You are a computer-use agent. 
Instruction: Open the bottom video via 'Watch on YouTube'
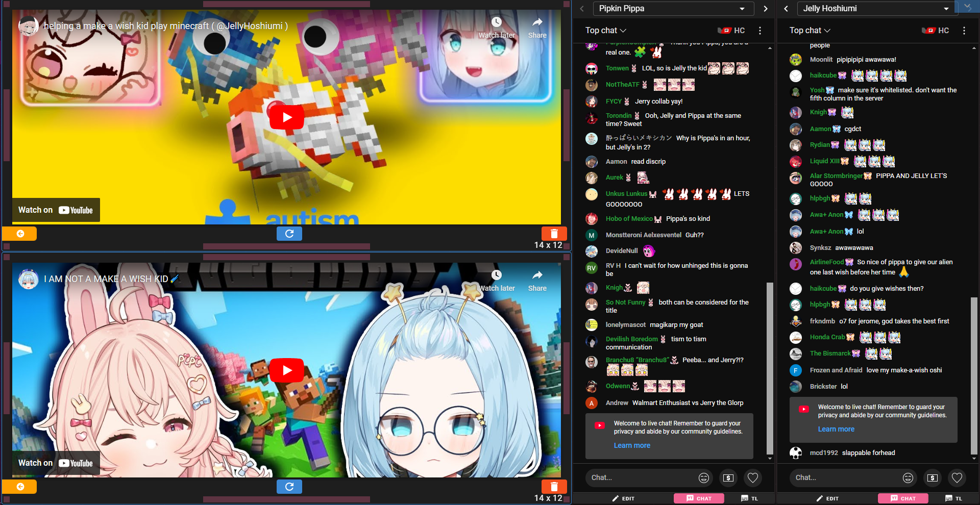56,463
